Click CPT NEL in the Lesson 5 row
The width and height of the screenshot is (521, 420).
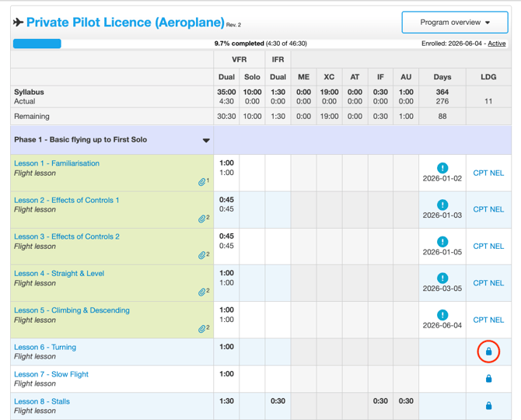click(488, 320)
